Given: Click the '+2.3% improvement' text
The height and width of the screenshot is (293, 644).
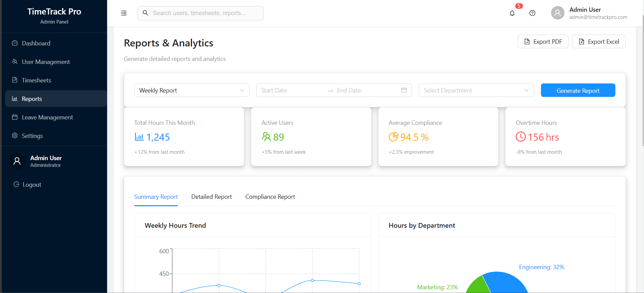Looking at the screenshot, I should [x=411, y=152].
